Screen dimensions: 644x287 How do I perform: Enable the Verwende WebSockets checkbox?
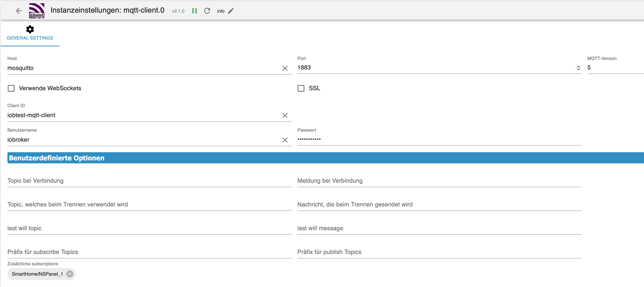click(11, 88)
